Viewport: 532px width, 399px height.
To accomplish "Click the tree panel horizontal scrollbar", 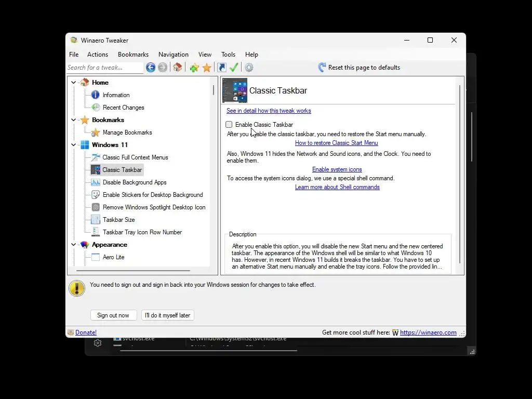I will [x=133, y=271].
